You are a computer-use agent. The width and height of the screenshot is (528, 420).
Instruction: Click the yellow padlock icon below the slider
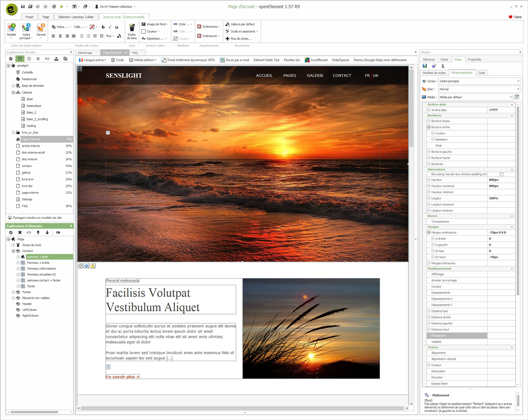pyautogui.click(x=93, y=266)
